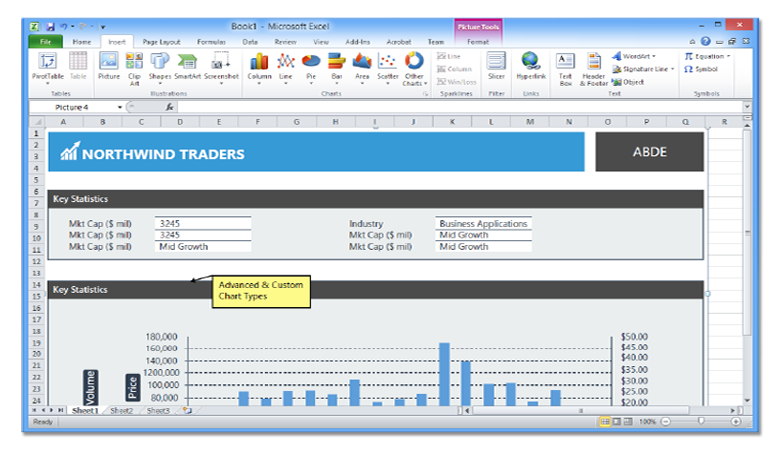Open Picture Tools Format tab
780x451 pixels.
coord(478,42)
